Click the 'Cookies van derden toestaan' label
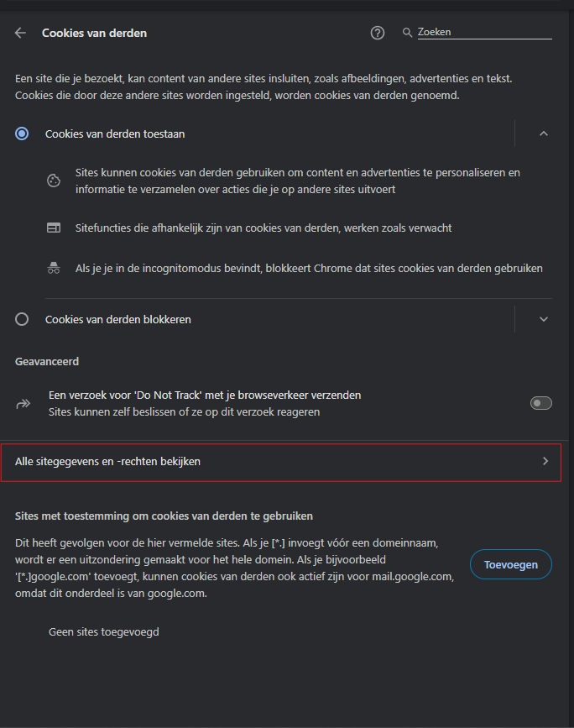 pos(115,134)
